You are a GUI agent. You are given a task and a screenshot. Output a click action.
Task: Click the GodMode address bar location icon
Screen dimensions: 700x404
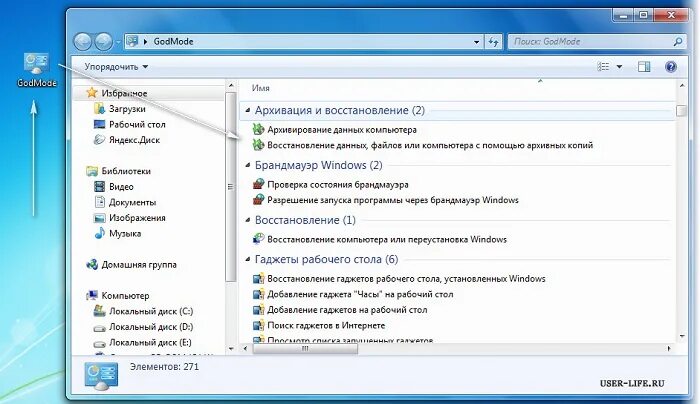tap(132, 41)
